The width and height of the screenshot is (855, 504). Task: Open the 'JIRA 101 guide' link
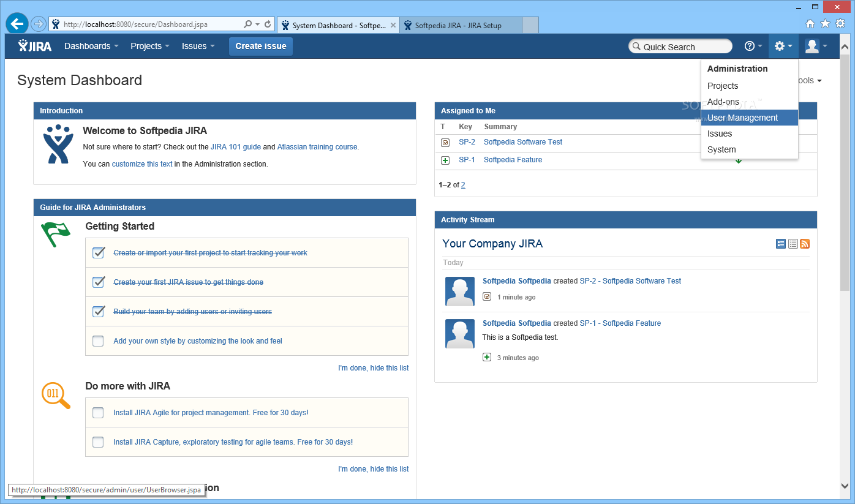(x=236, y=147)
